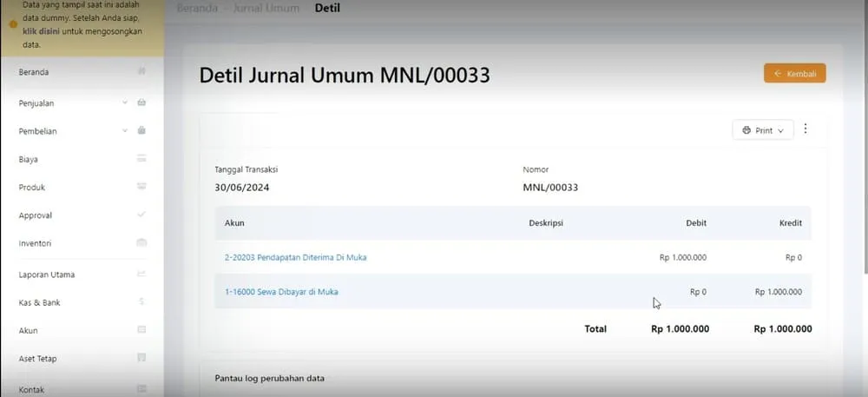
Task: Open Kontak menu item
Action: point(31,389)
